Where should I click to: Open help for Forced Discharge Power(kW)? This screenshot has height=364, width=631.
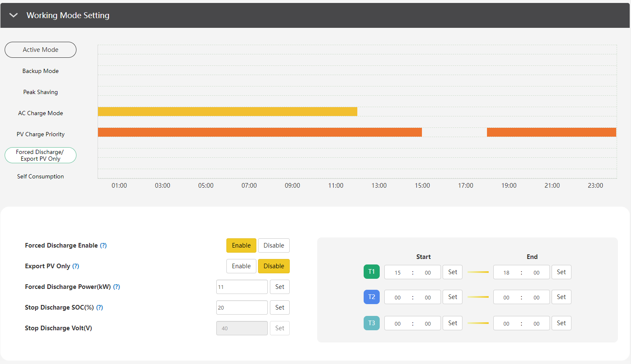coord(117,287)
